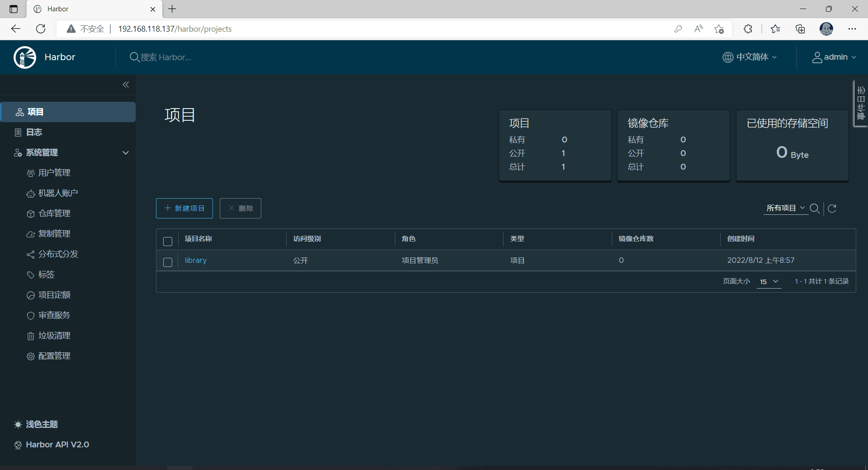Click the 类型 column header
Screen dimensions: 868x470
[x=517, y=239]
